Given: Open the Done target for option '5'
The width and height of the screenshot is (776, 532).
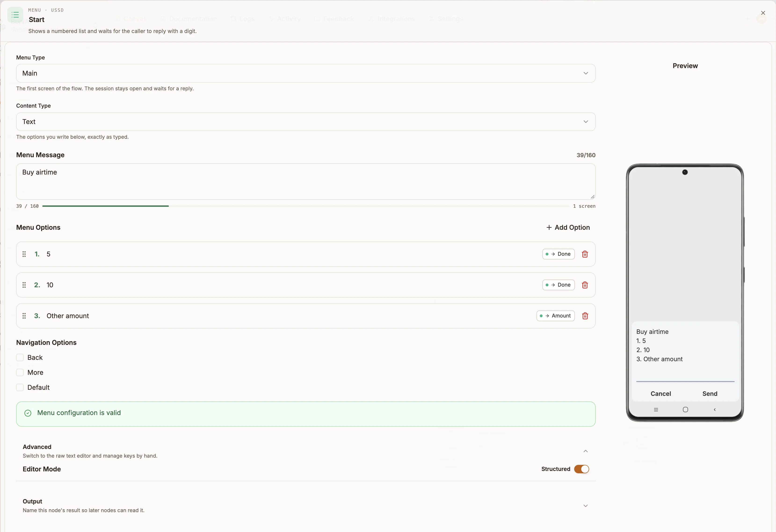Looking at the screenshot, I should click(x=558, y=254).
